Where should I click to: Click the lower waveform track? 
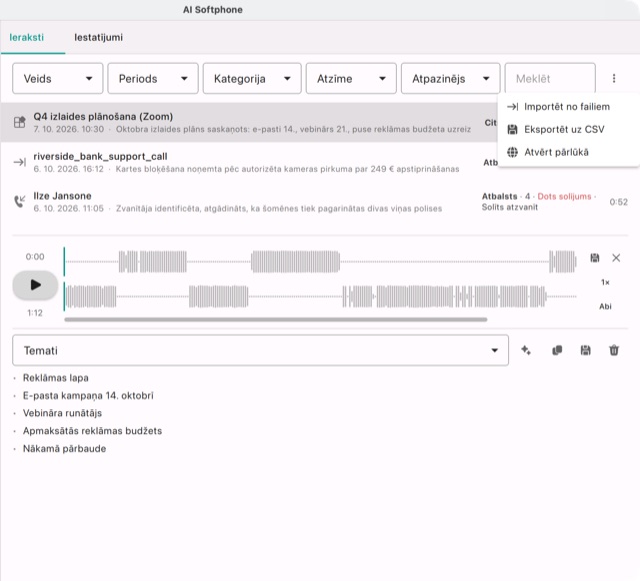320,296
